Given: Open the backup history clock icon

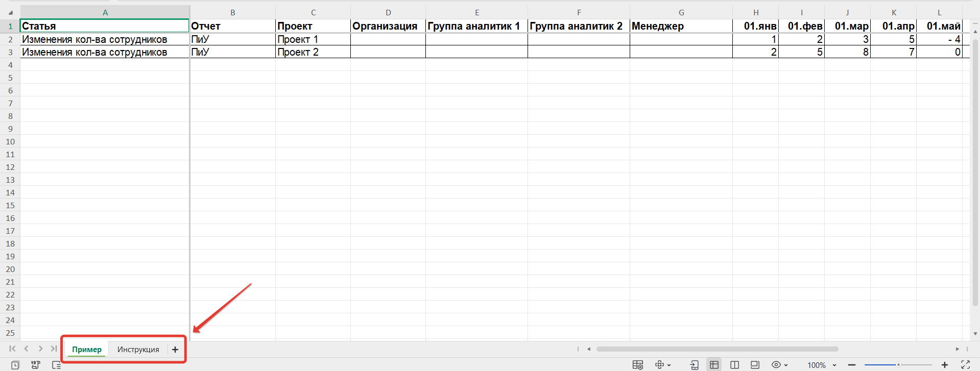Looking at the screenshot, I should click(x=15, y=365).
